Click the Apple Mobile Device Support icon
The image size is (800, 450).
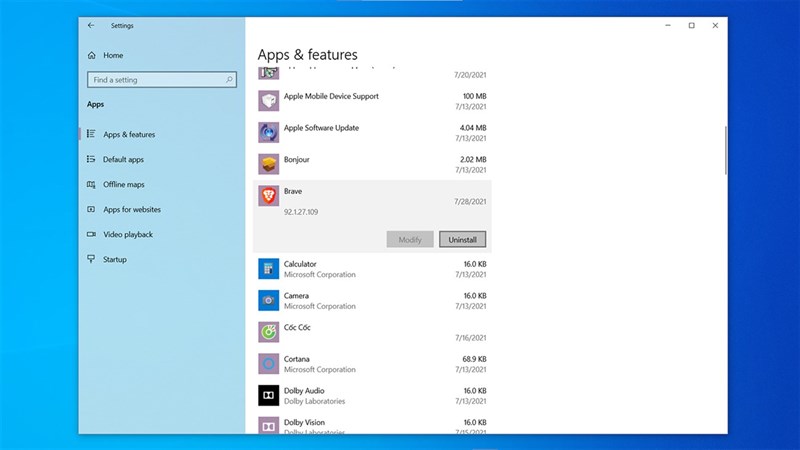coord(268,101)
